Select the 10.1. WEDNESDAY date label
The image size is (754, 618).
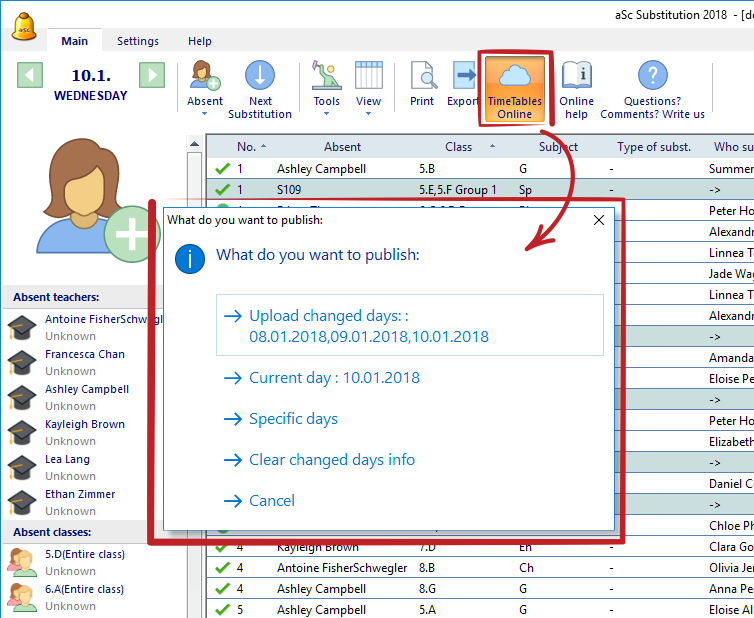click(90, 85)
